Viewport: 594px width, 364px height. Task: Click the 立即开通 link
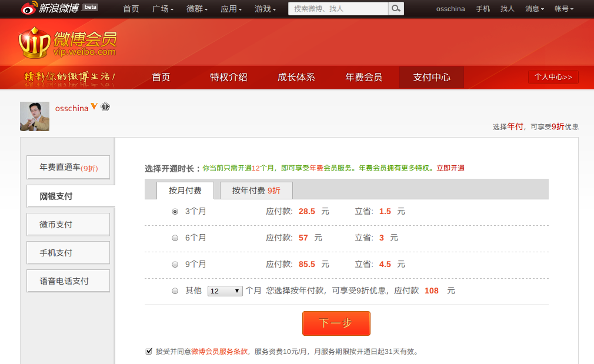click(x=450, y=168)
